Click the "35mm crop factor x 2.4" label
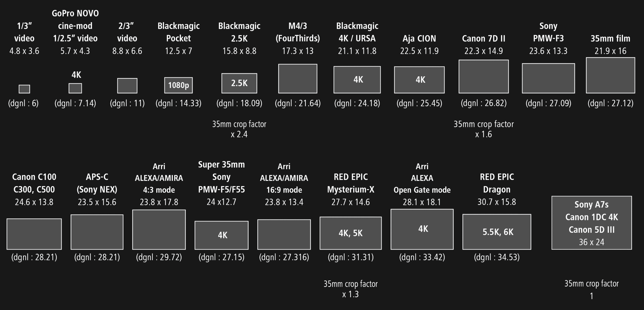The image size is (644, 310). tap(239, 129)
